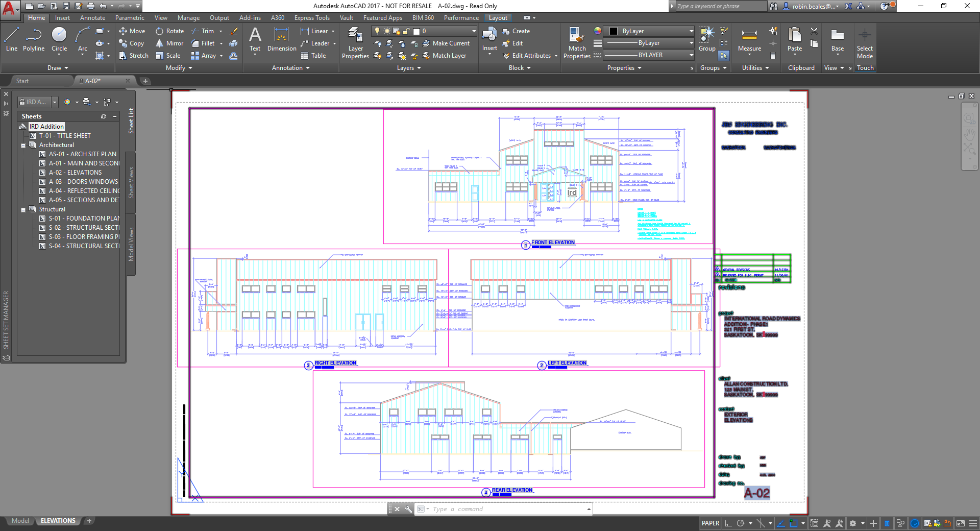Toggle ortho mode in status bar
Viewport: 980px width, 531px height.
728,523
